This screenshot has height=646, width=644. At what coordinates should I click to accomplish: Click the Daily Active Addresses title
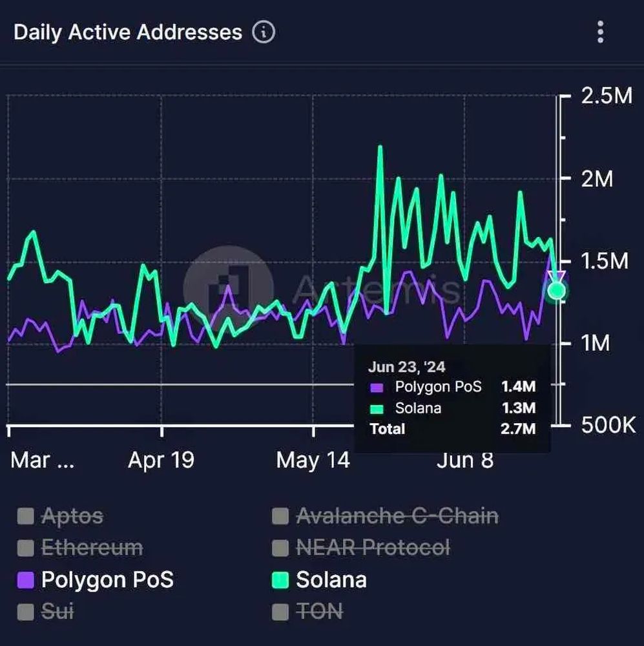click(x=128, y=32)
